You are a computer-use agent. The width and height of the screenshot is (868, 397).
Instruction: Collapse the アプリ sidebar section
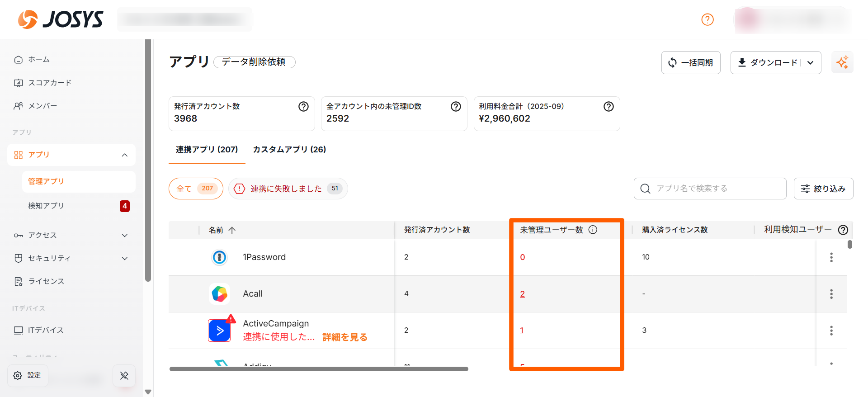click(x=125, y=155)
